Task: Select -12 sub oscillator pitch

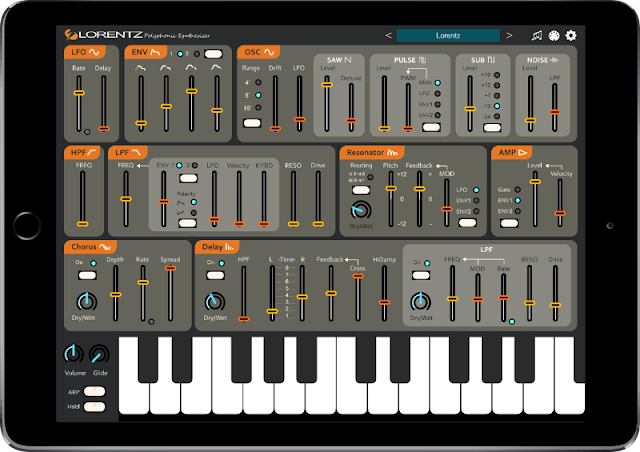Action: [x=497, y=106]
